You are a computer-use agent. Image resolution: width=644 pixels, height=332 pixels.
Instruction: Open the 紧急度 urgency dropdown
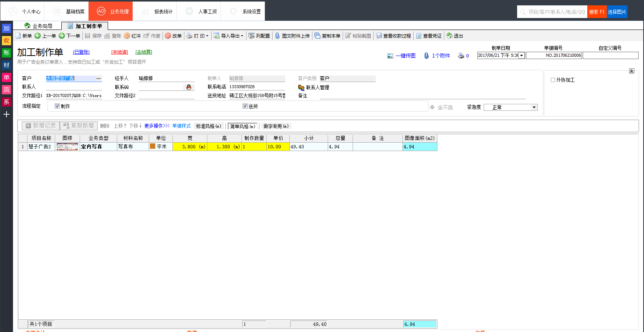pos(534,107)
